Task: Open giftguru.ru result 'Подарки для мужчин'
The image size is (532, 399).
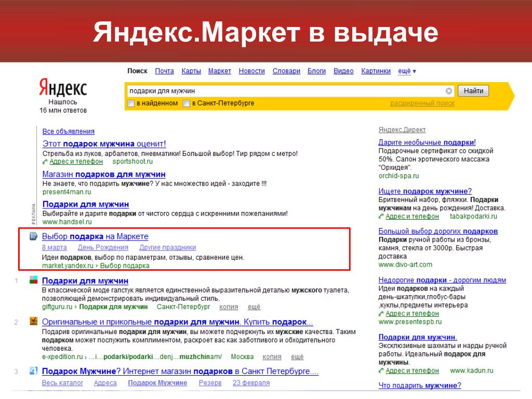Action: pyautogui.click(x=85, y=281)
